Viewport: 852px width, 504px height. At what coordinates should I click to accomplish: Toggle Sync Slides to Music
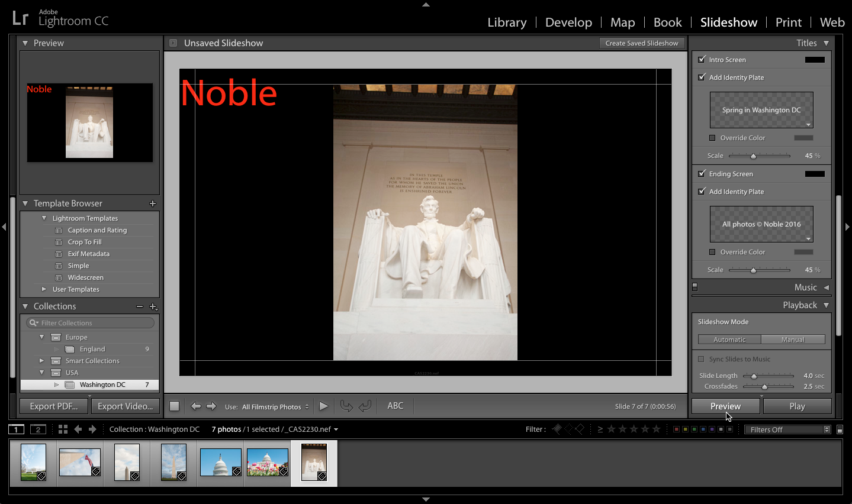(701, 359)
